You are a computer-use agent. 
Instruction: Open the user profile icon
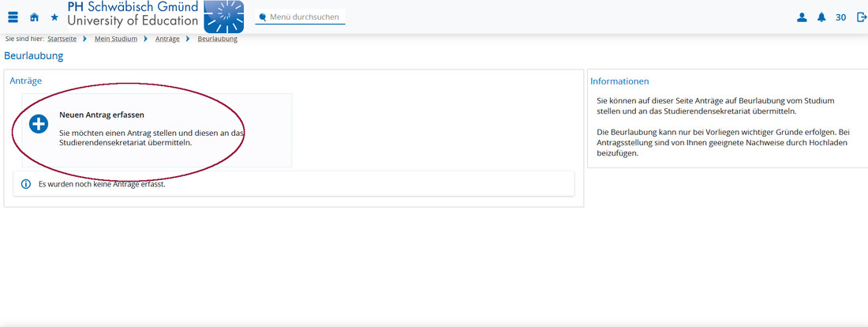(802, 17)
